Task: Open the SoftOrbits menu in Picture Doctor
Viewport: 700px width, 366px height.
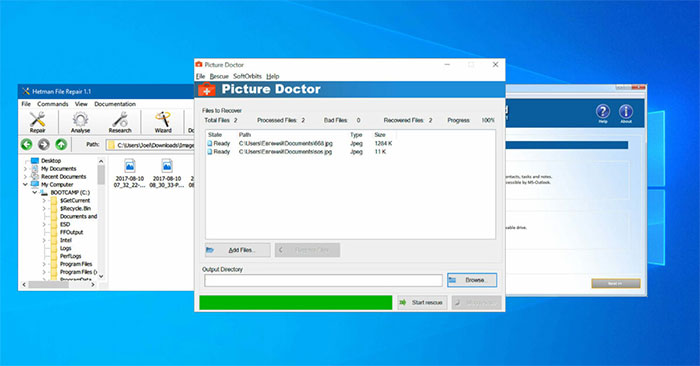Action: tap(247, 76)
